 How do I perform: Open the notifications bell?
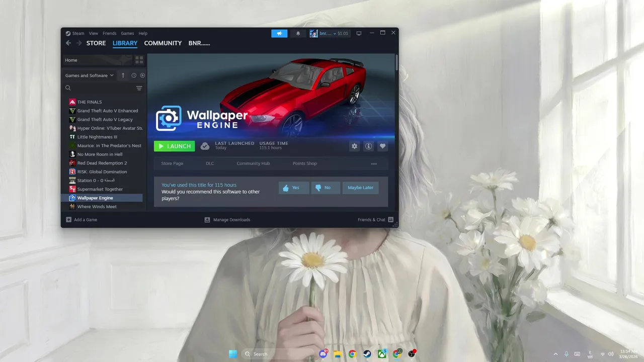click(298, 33)
